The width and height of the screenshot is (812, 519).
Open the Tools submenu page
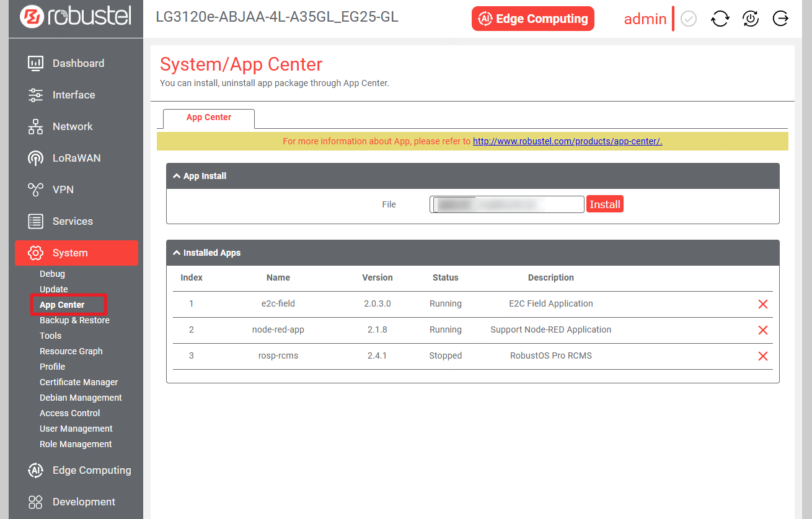tap(50, 336)
